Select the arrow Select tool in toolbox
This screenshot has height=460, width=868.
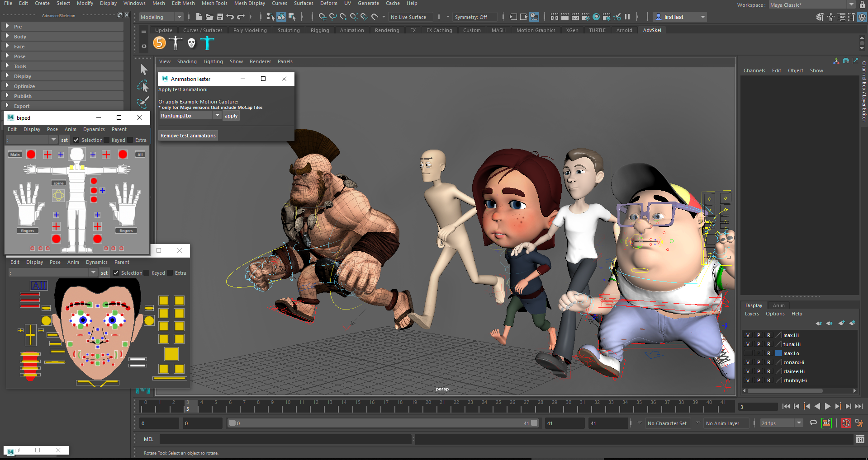(x=143, y=69)
